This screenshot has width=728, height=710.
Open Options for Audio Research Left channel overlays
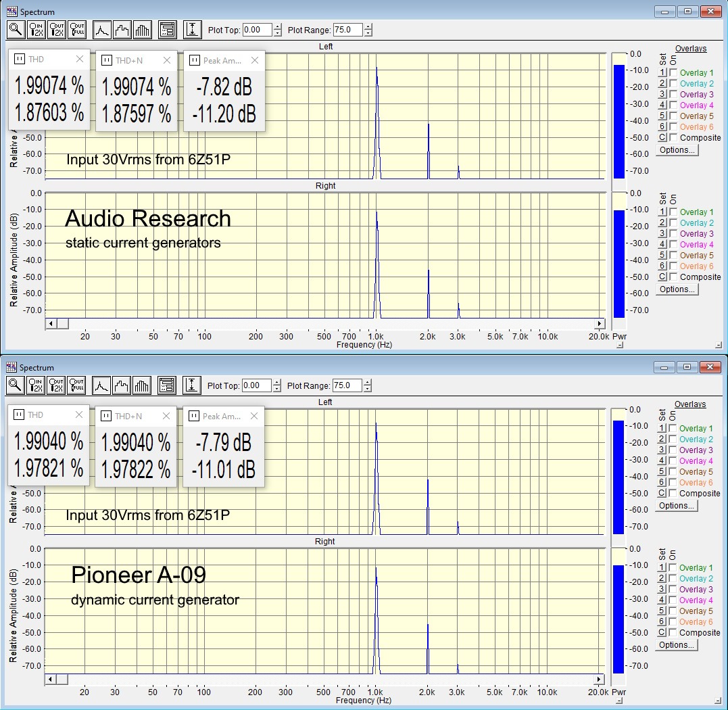(677, 150)
